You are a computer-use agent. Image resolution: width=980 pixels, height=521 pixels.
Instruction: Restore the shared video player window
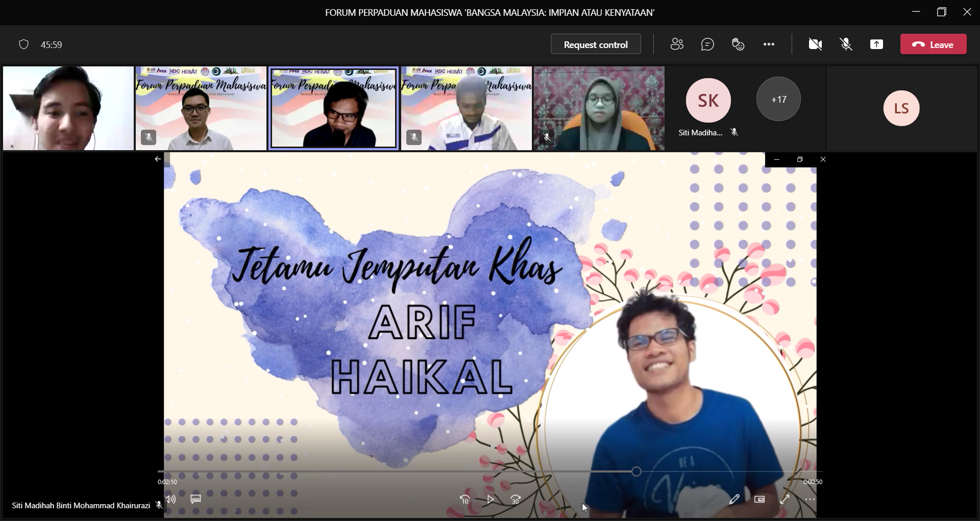pyautogui.click(x=799, y=159)
